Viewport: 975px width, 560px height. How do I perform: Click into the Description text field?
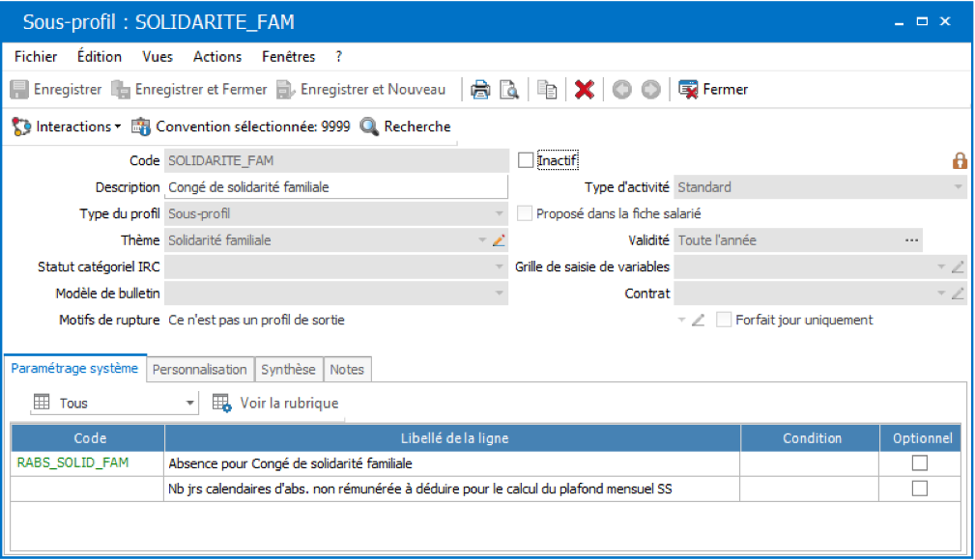(x=335, y=187)
